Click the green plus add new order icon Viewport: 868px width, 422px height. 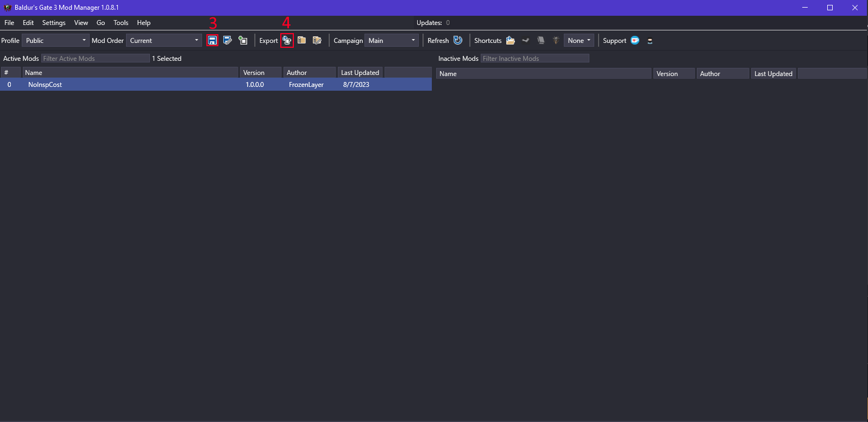tap(243, 41)
